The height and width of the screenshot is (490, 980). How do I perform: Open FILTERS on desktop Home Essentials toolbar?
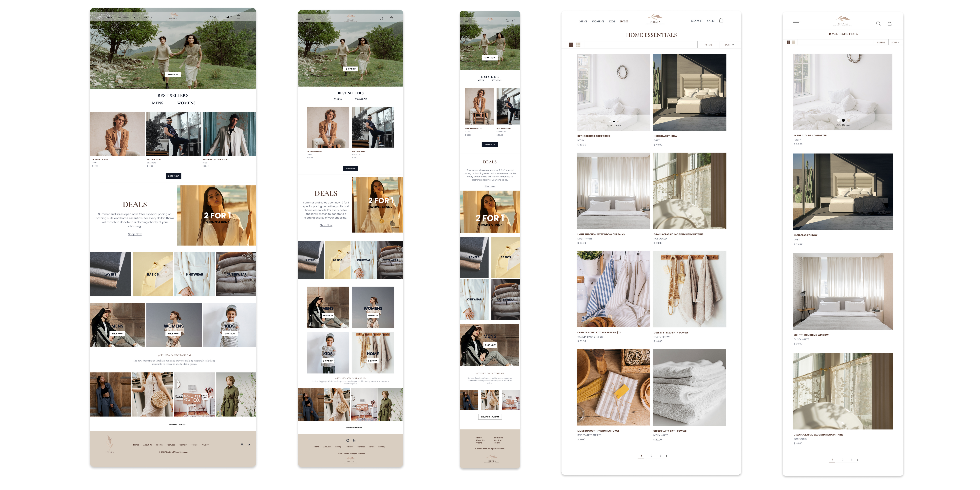[x=708, y=45]
